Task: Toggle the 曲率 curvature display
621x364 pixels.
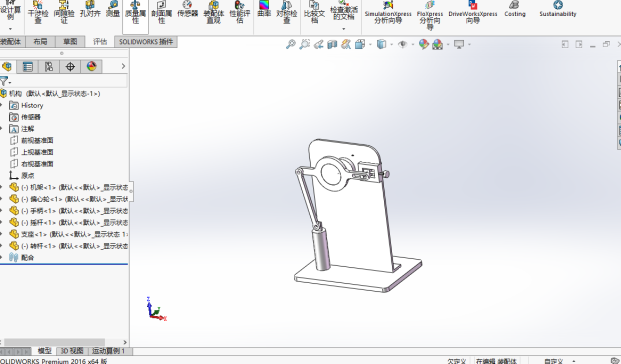Action: pos(264,10)
